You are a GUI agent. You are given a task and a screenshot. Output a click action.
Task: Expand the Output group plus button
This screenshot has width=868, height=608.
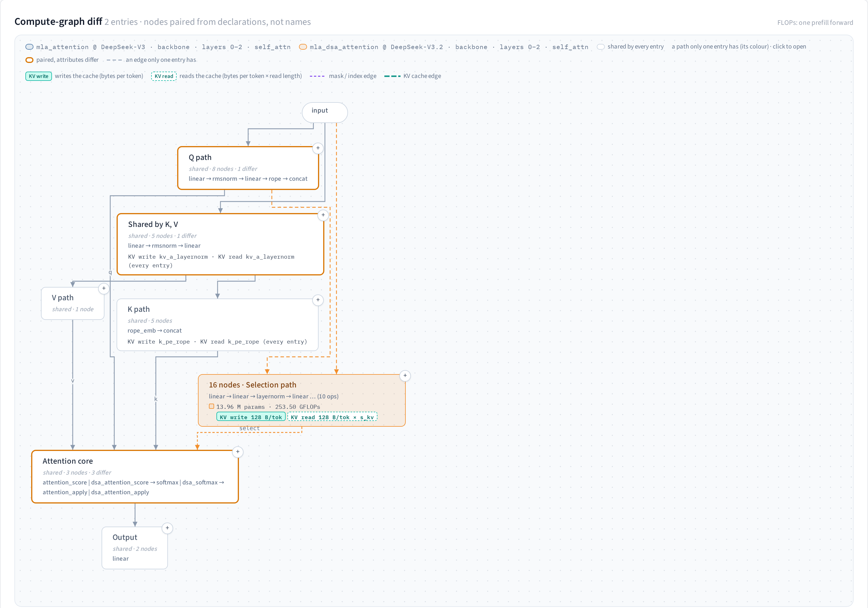tap(167, 528)
